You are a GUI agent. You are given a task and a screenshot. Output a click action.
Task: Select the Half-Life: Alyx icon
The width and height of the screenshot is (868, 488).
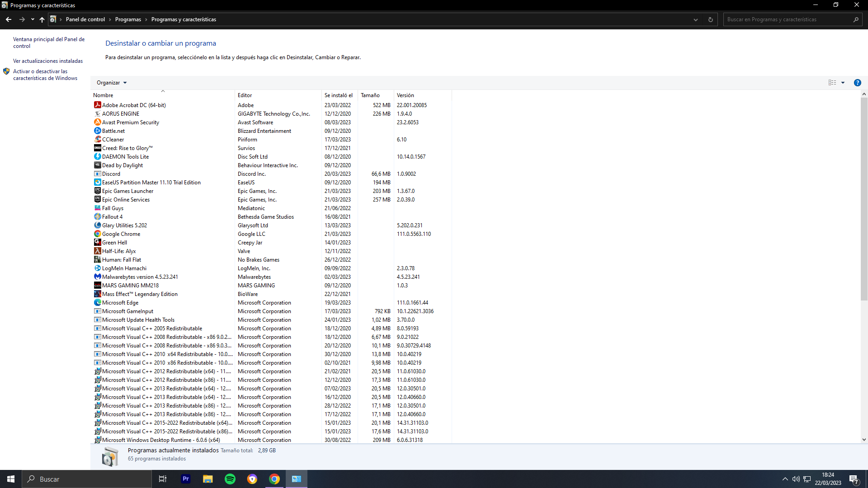coord(97,251)
